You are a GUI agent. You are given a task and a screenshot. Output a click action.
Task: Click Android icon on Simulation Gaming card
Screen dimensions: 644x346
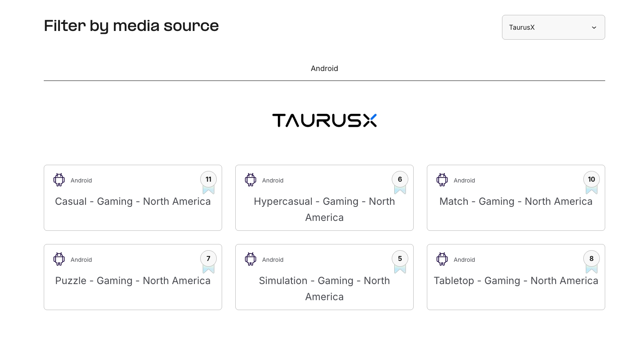point(251,259)
